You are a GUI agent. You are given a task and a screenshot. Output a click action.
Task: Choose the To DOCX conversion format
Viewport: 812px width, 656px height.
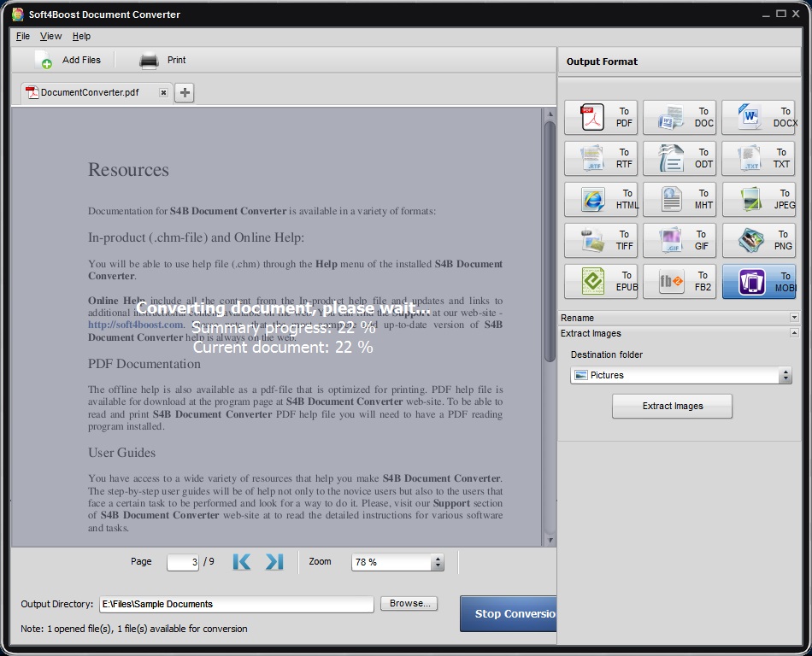tap(759, 117)
